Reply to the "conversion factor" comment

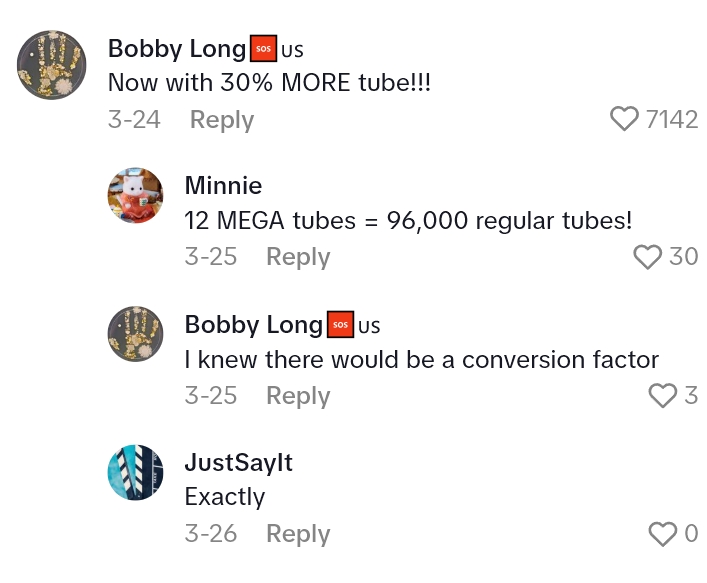click(x=298, y=396)
